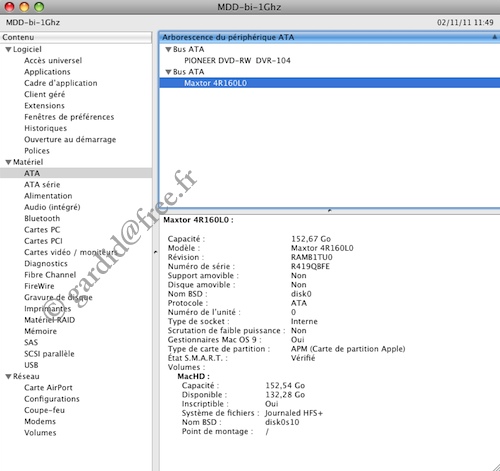Collapse the Matériel section triangle
Viewport: 500px width, 471px height.
(9, 162)
